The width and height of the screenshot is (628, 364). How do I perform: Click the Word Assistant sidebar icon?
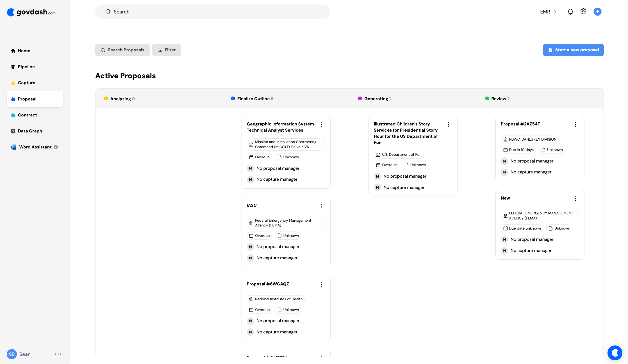[13, 147]
